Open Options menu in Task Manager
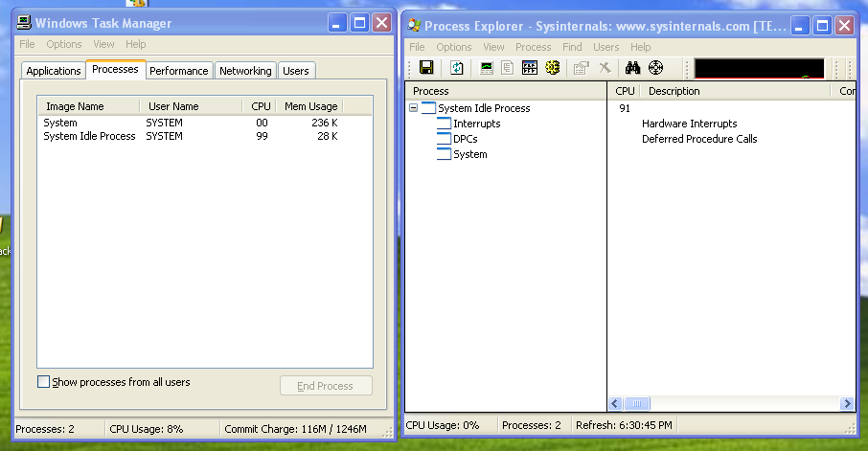Screen dimensions: 868x451 point(64,44)
